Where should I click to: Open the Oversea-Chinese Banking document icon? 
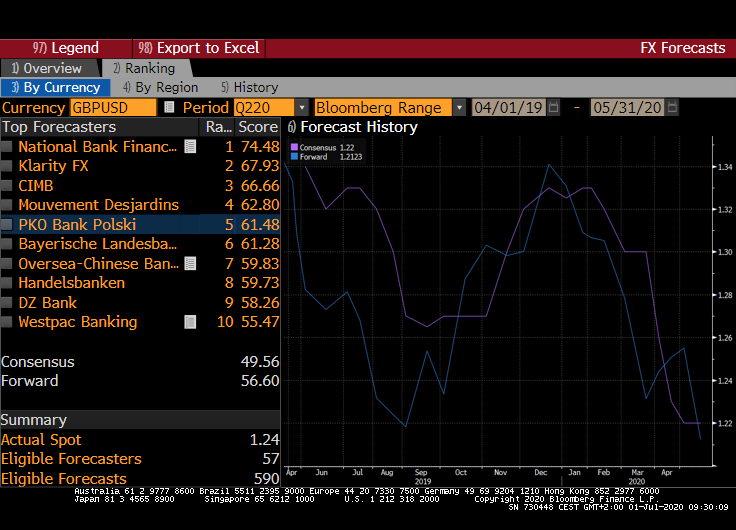[190, 264]
